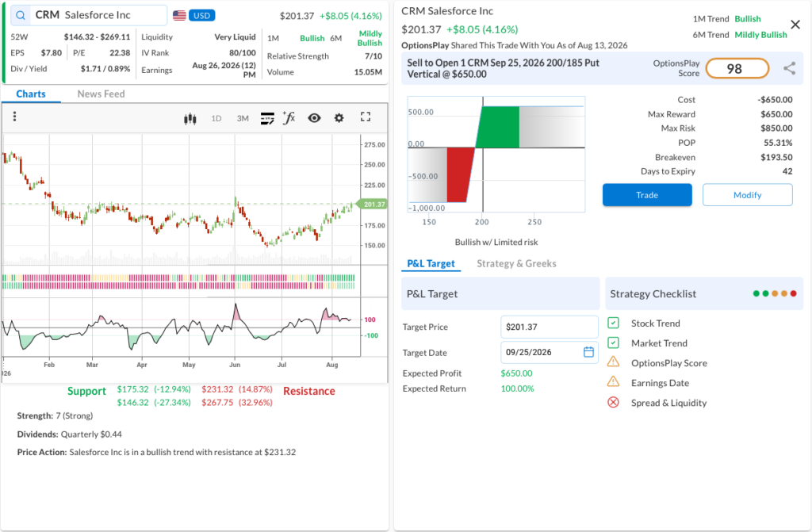Open chart settings gear icon
Screen dimensions: 812x532
pos(339,117)
